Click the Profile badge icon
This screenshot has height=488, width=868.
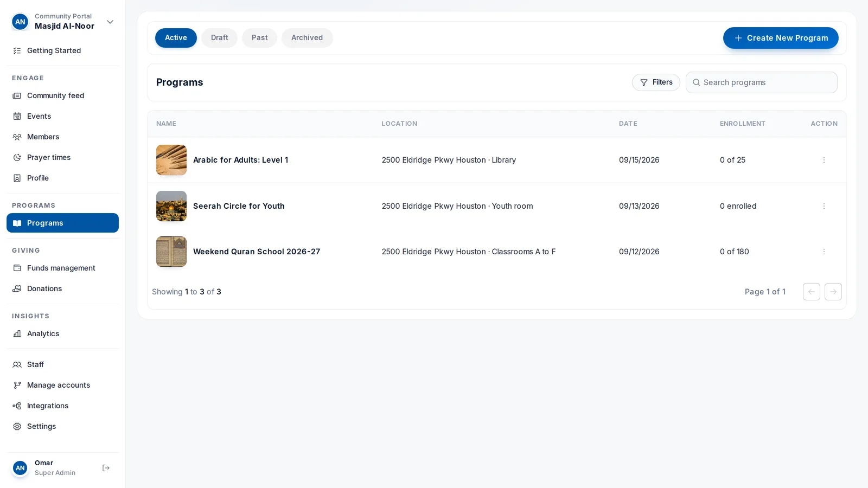[17, 178]
